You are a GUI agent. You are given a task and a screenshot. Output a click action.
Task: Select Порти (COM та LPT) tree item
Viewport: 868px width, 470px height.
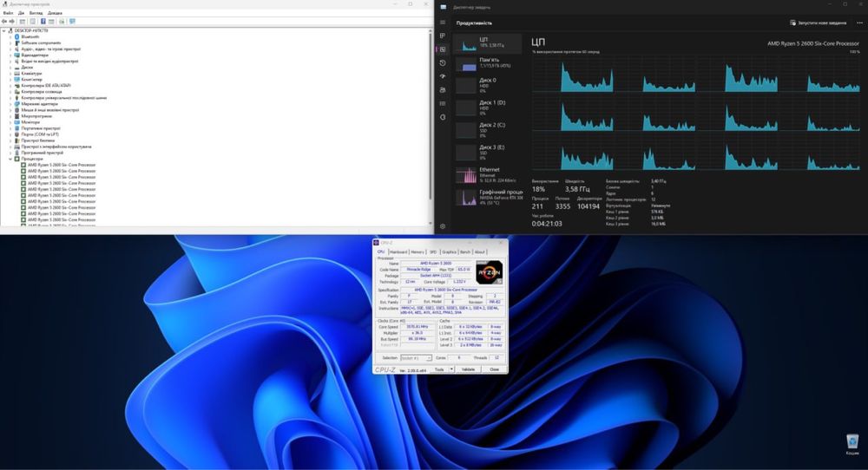[40, 134]
